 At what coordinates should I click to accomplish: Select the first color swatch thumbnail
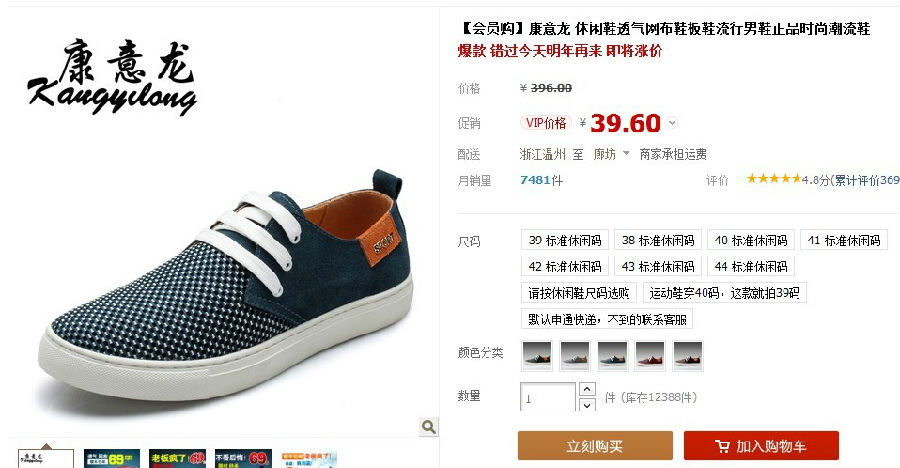[537, 355]
